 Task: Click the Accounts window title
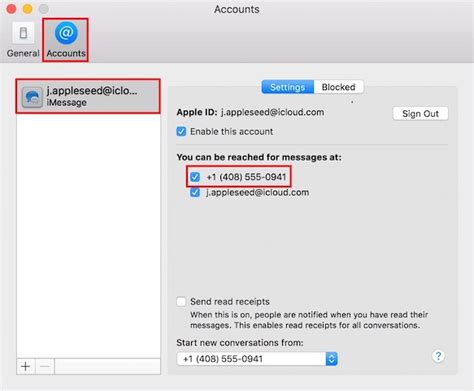237,9
